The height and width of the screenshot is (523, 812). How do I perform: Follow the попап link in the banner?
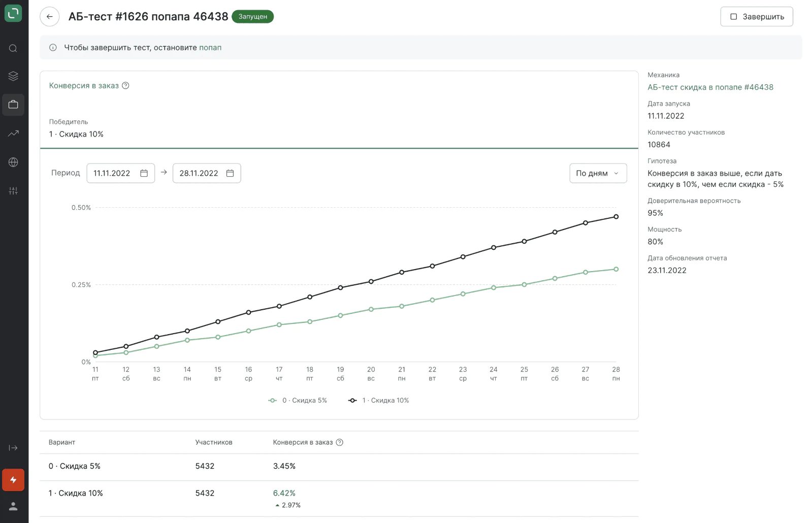(x=210, y=48)
